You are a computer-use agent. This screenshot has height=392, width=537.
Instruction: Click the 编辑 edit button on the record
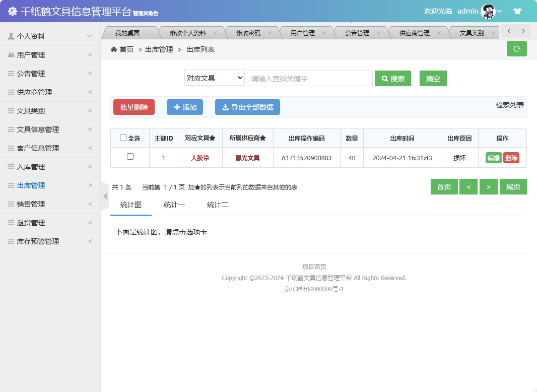493,157
